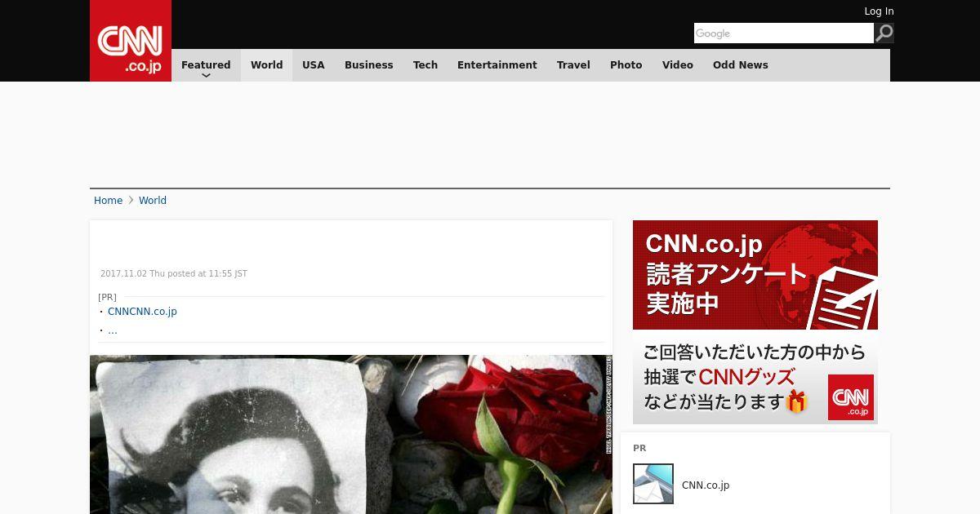Open the USA menu tab
Image resolution: width=980 pixels, height=514 pixels.
[x=314, y=65]
